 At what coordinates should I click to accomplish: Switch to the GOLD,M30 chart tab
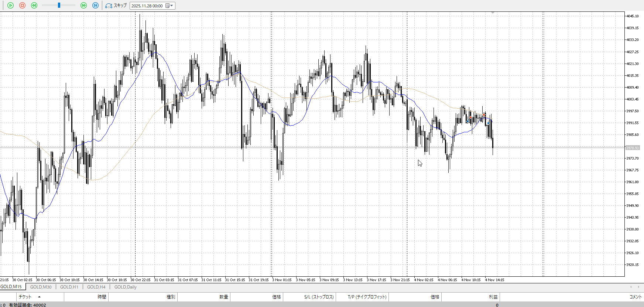(x=41, y=287)
